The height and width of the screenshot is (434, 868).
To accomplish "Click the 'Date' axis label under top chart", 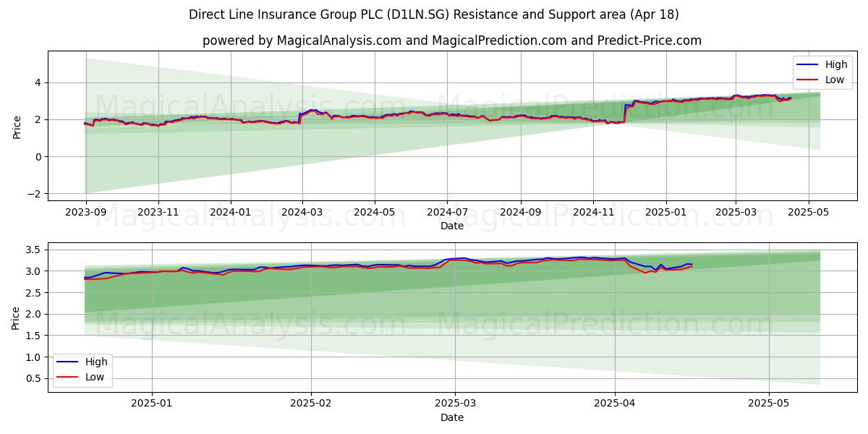I will [452, 226].
